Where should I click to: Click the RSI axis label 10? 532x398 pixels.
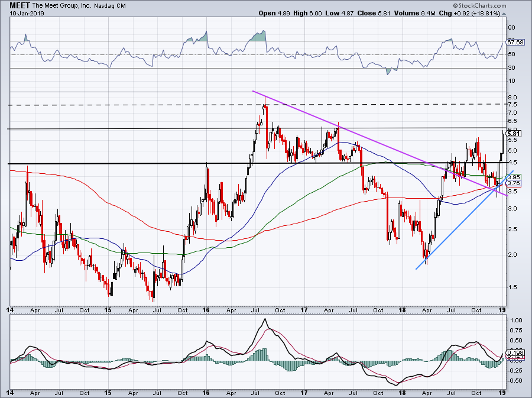[512, 81]
